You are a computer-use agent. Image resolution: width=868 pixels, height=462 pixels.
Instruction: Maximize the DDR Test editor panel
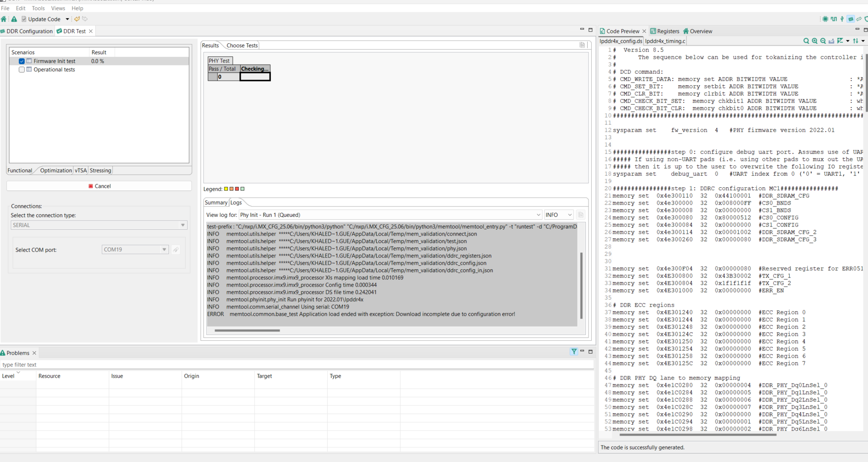coord(590,30)
